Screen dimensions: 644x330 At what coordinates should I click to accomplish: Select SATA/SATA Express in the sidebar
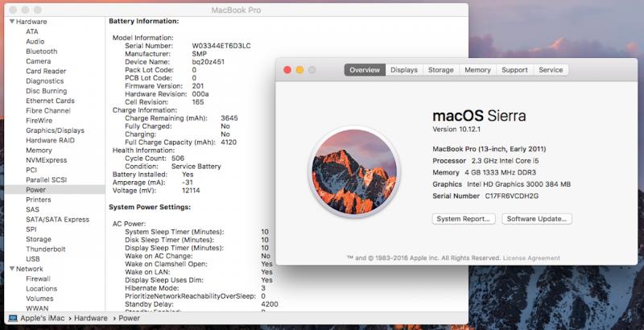coord(57,219)
